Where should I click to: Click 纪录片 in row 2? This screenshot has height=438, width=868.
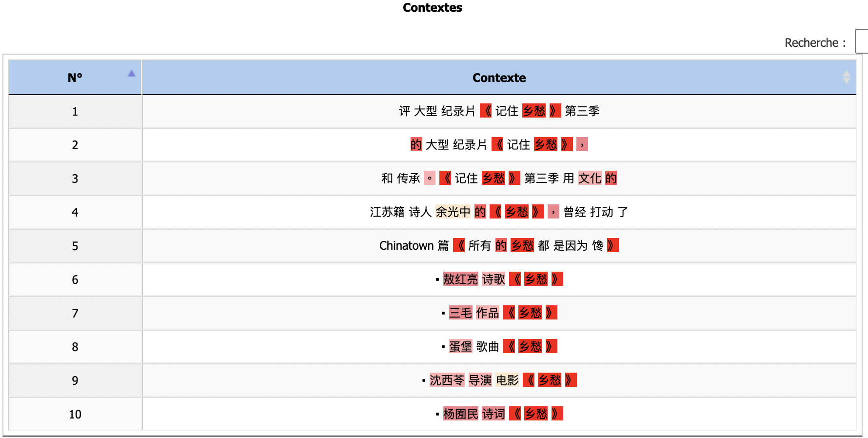(x=470, y=144)
